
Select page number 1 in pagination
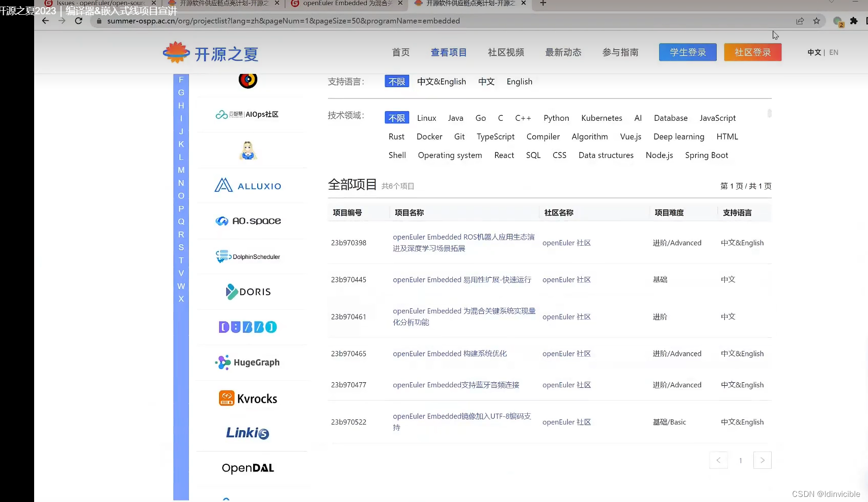click(x=741, y=460)
